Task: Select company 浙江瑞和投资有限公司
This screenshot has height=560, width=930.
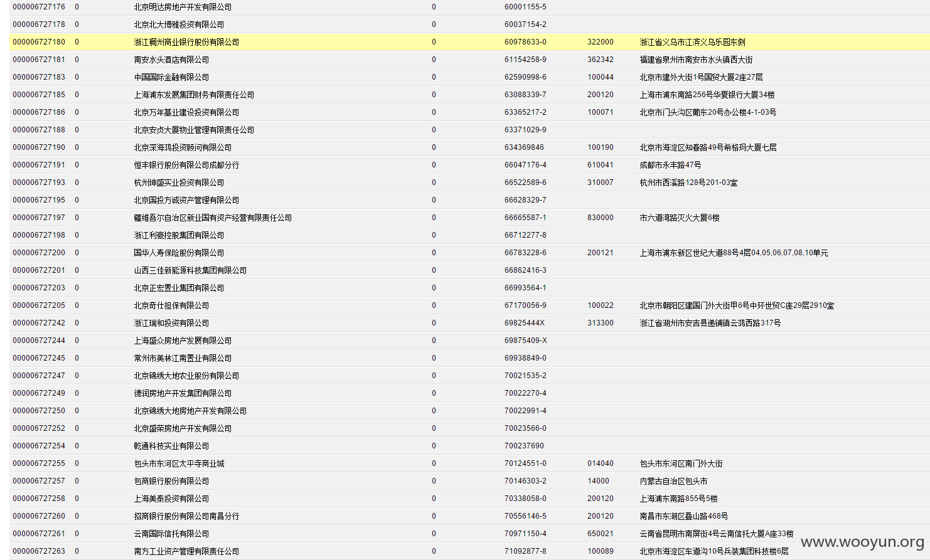Action: pos(171,323)
